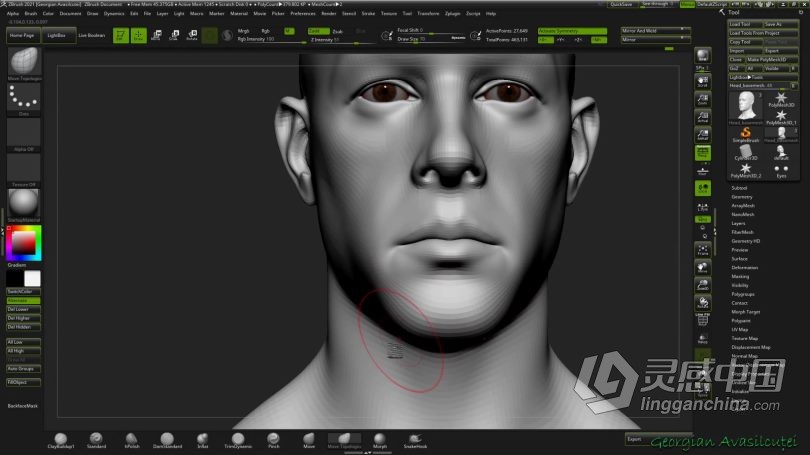This screenshot has height=455, width=810.
Task: Open the Zplugin menu
Action: coord(453,13)
